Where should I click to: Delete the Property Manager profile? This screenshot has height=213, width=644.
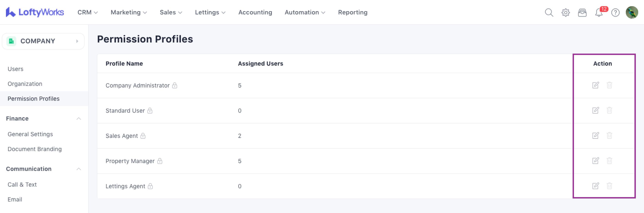click(x=609, y=161)
